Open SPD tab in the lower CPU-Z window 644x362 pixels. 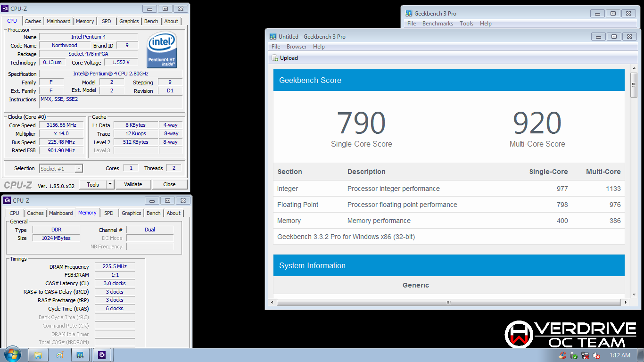[x=109, y=213]
